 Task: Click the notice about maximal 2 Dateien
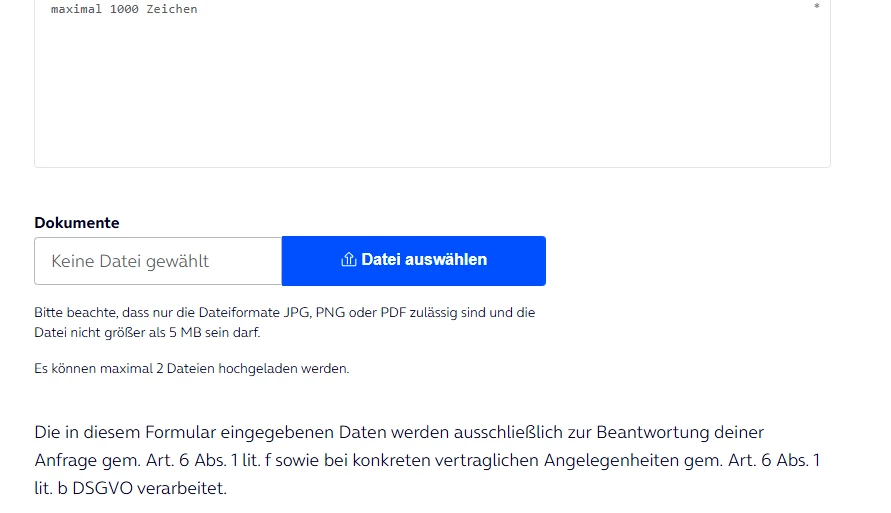[191, 369]
